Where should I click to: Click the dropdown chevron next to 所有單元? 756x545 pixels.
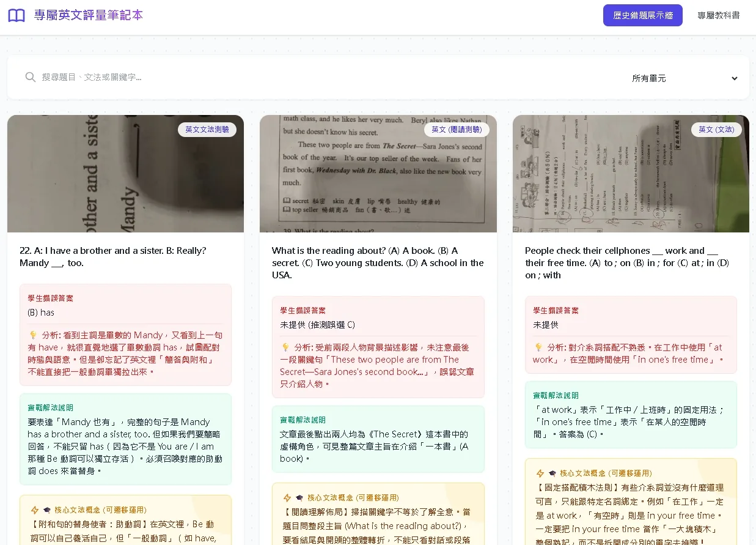click(x=734, y=78)
